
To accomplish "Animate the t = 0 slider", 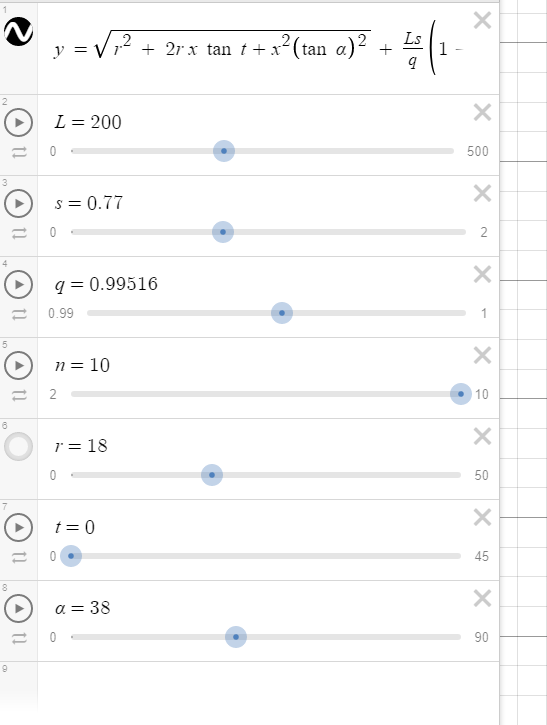I will (x=18, y=528).
